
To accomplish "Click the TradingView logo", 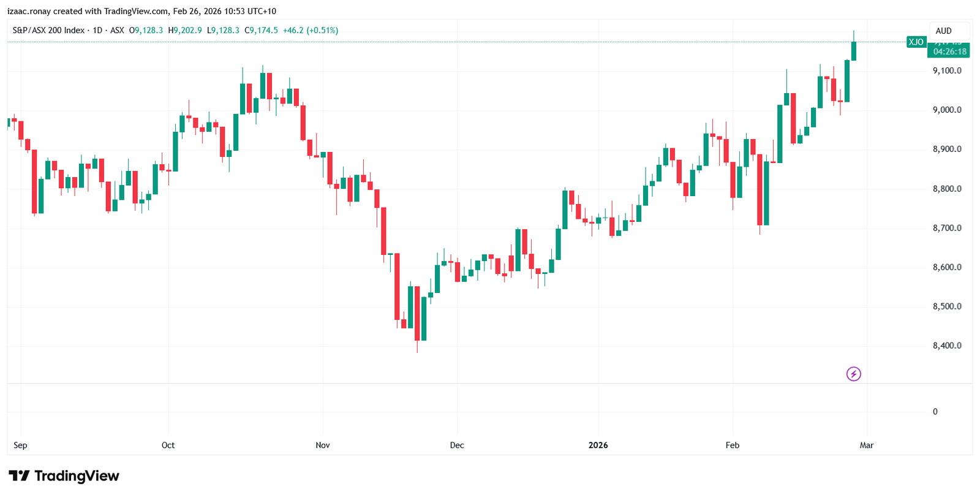I will click(64, 476).
